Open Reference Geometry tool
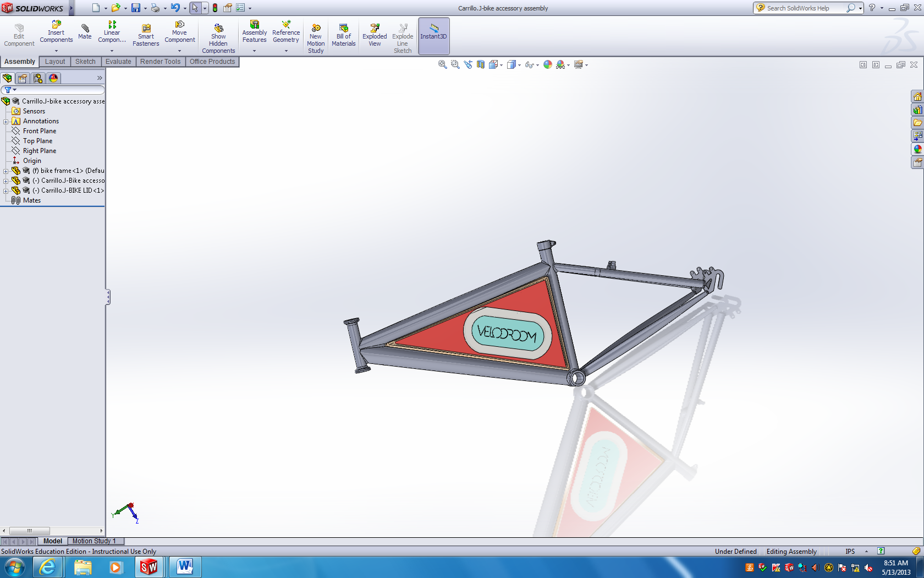Screen dimensions: 924x578 tap(286, 32)
